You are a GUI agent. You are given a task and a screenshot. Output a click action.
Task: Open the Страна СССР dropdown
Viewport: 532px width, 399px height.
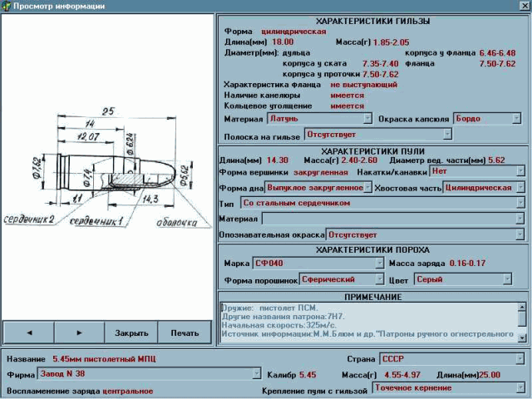pos(520,359)
